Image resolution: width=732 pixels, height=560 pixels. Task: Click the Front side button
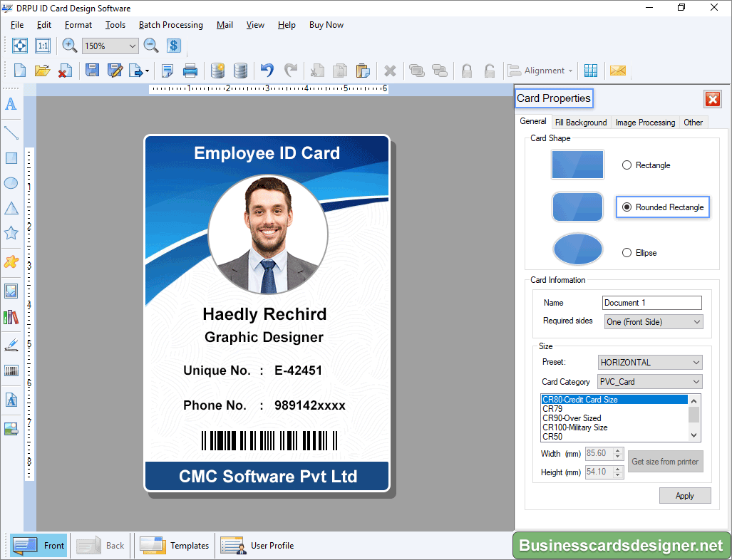tap(39, 545)
